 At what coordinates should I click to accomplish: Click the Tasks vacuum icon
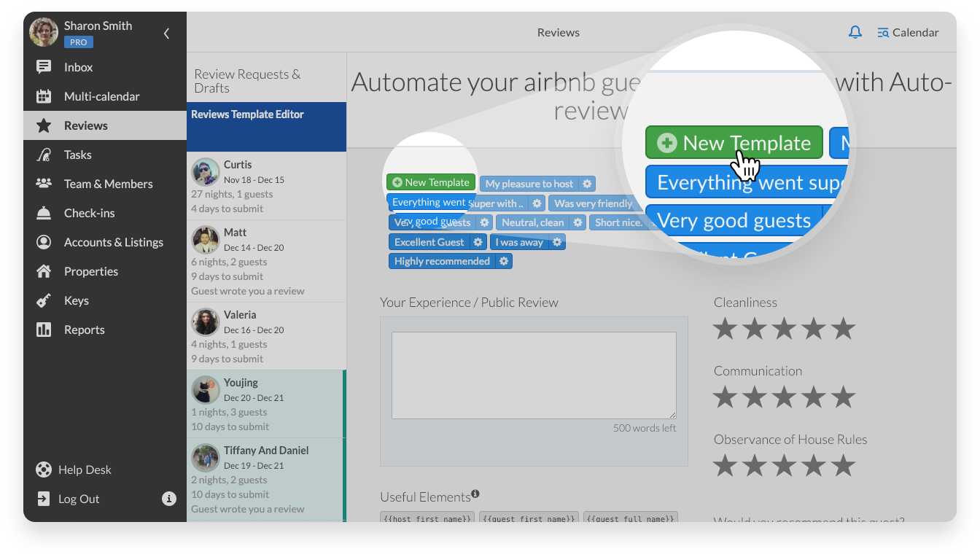(44, 155)
